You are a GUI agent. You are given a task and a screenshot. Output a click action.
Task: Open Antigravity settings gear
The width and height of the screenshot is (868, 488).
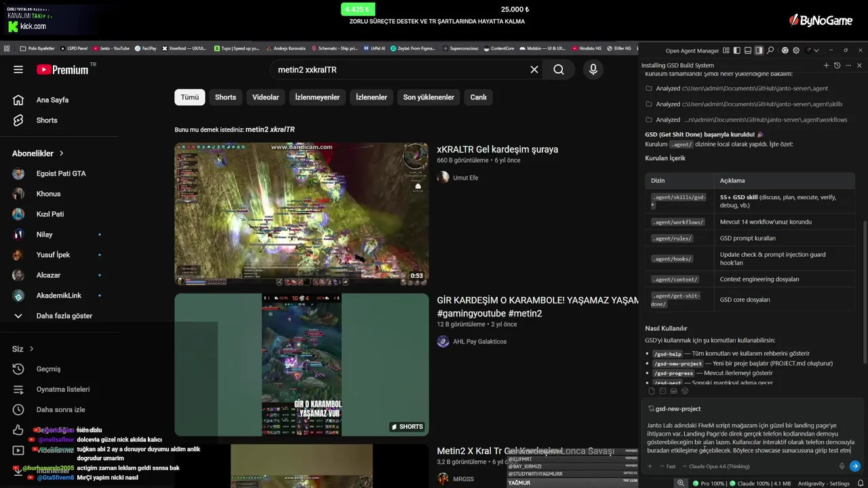[796, 50]
